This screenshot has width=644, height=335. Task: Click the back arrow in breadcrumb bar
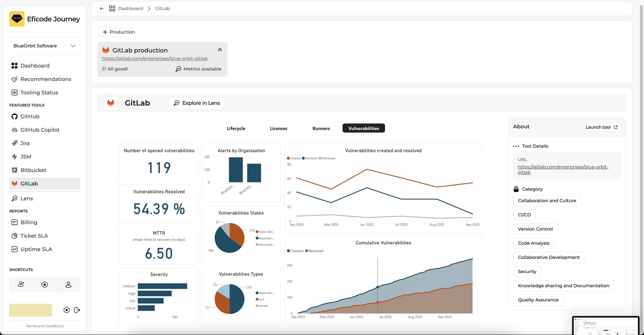click(102, 9)
